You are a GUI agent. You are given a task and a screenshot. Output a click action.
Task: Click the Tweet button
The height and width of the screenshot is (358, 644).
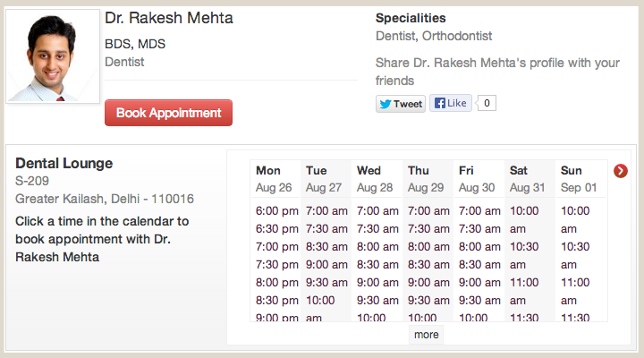[400, 104]
